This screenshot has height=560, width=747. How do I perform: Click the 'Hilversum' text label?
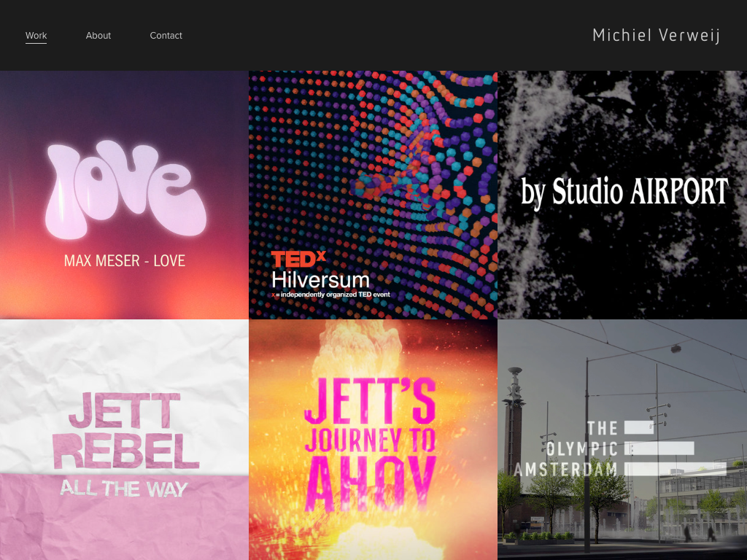(x=320, y=280)
